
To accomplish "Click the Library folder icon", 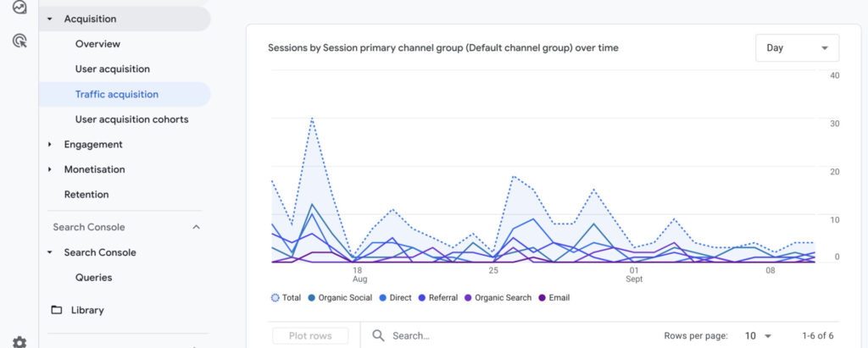I will (57, 310).
